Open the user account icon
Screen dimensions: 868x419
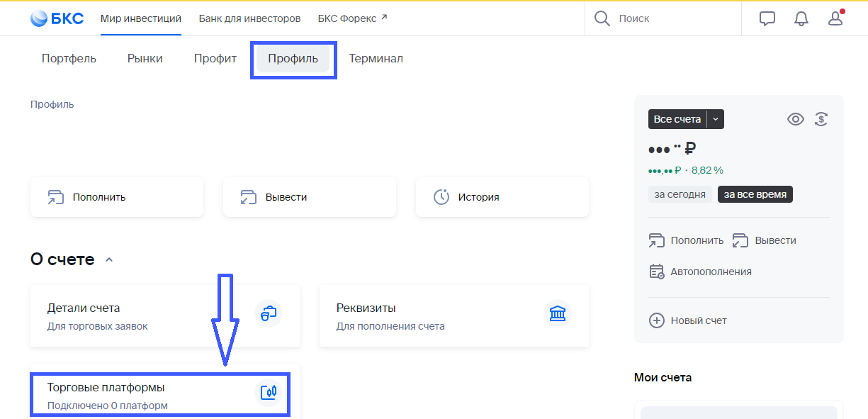(835, 18)
